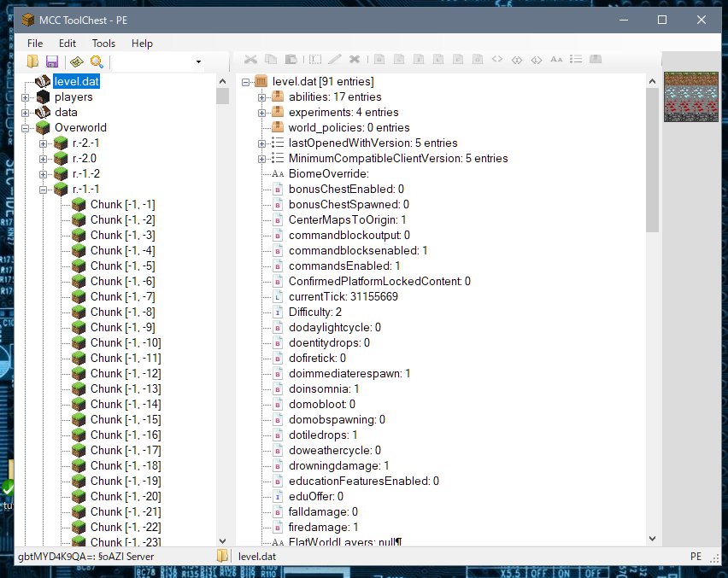Add a String tag (AA icon)
728x578 pixels.
pos(556,60)
